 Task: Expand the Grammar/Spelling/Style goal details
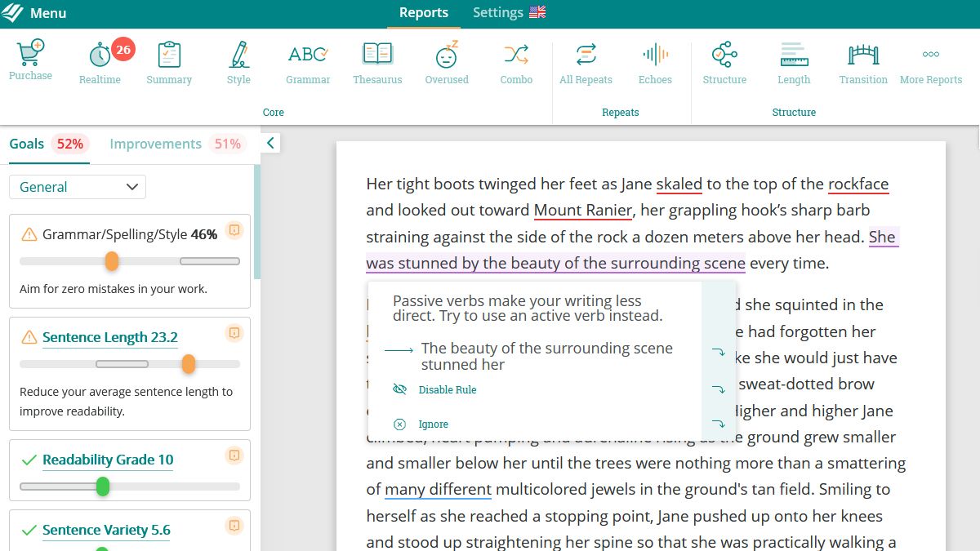click(x=234, y=230)
